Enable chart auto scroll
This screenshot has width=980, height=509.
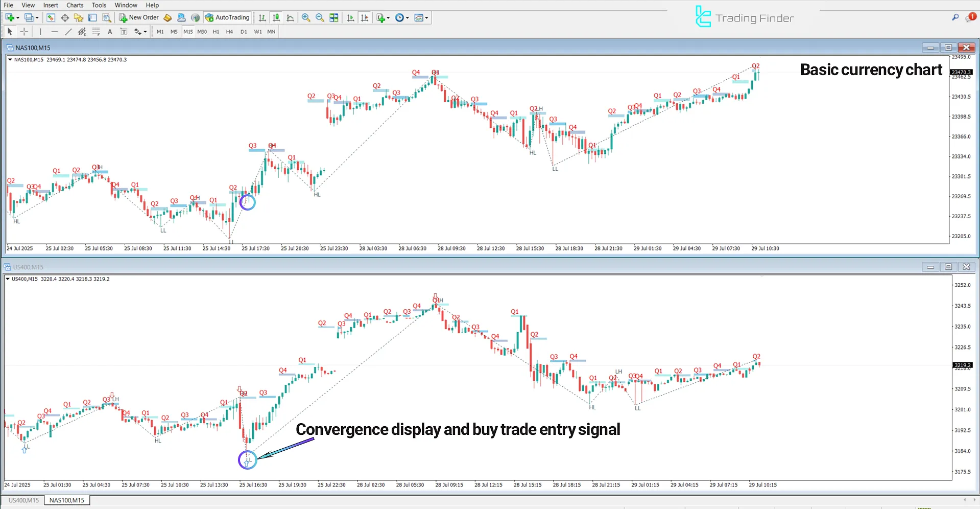point(350,17)
